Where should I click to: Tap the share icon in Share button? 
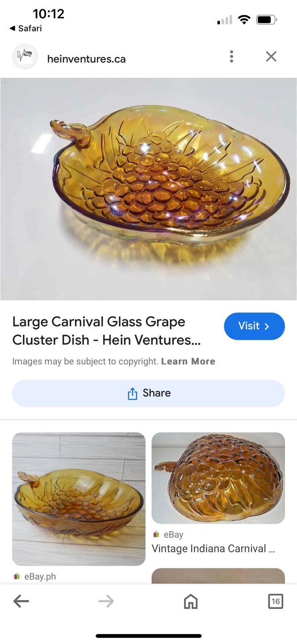132,394
